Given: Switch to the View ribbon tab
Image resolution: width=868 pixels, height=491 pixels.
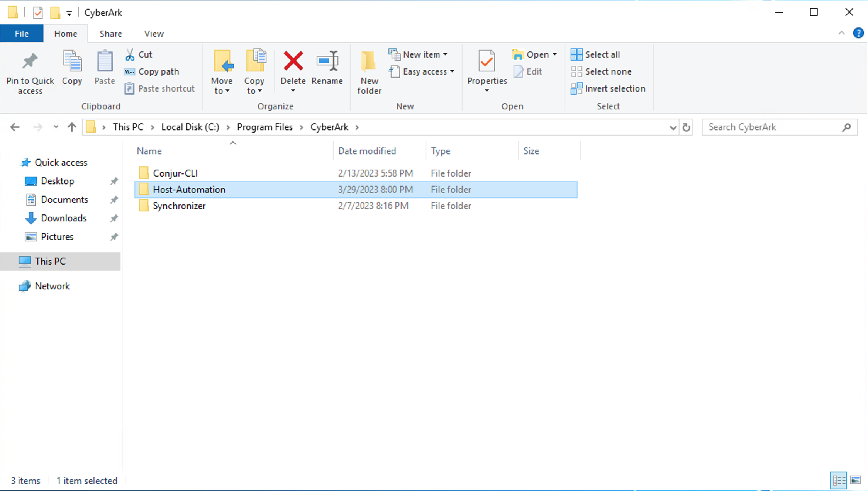Looking at the screenshot, I should [154, 34].
